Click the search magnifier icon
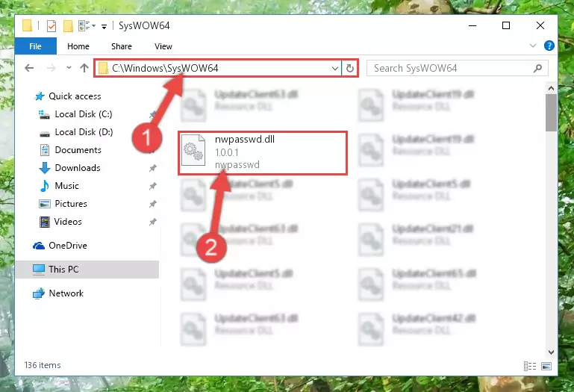The image size is (574, 392). click(537, 68)
